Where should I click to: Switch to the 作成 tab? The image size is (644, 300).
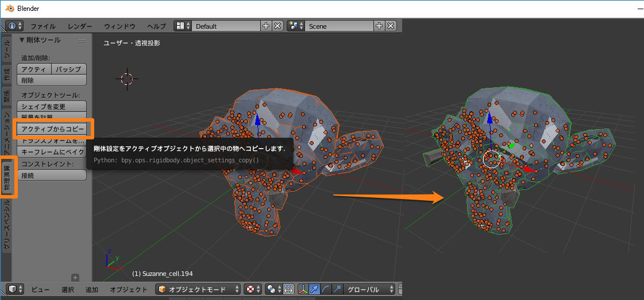[6, 74]
